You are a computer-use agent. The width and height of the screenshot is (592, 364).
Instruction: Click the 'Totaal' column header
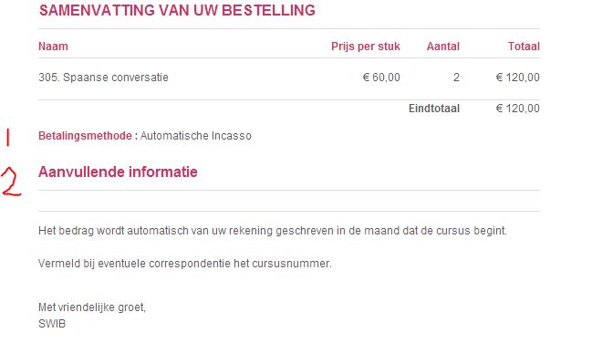524,47
